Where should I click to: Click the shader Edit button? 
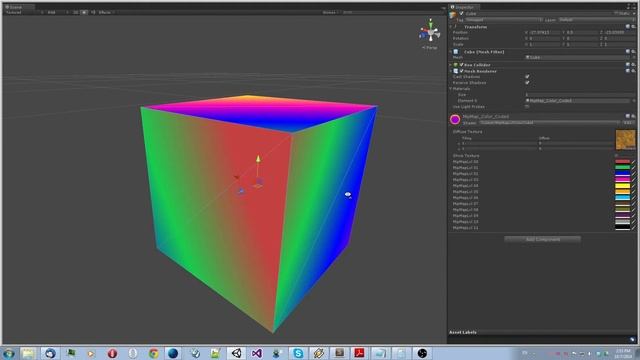628,122
